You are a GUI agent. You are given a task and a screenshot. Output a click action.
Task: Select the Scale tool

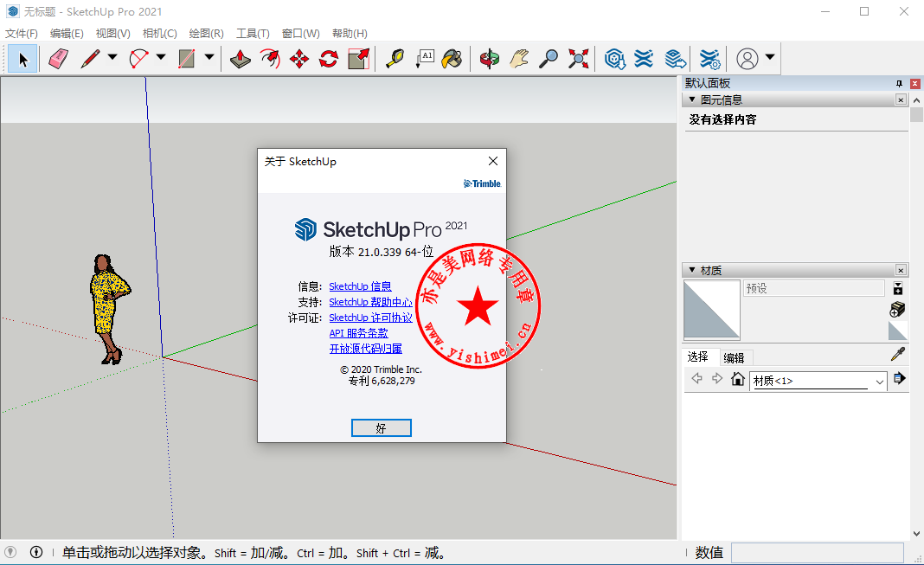coord(358,59)
